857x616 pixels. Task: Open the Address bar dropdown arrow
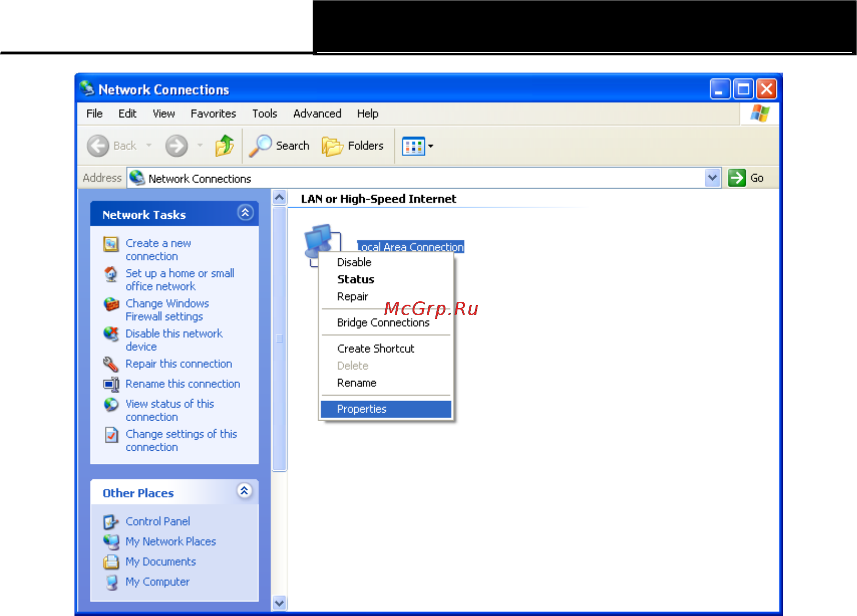[712, 178]
